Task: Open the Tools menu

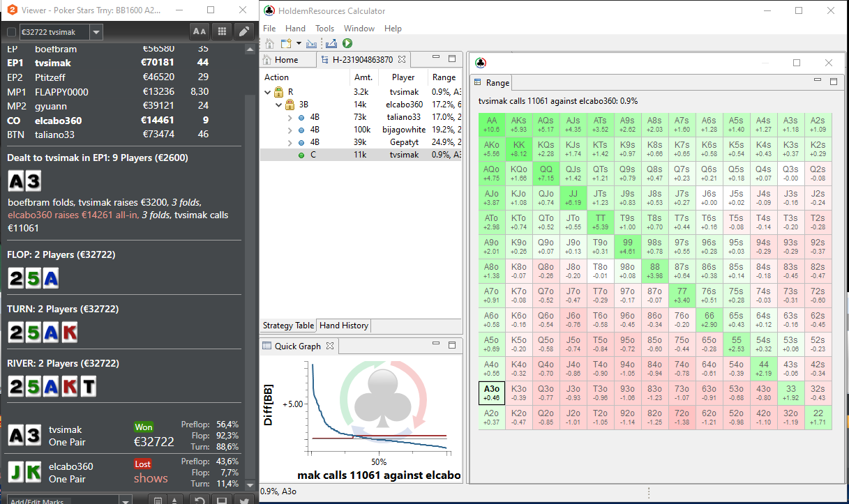Action: pos(324,29)
